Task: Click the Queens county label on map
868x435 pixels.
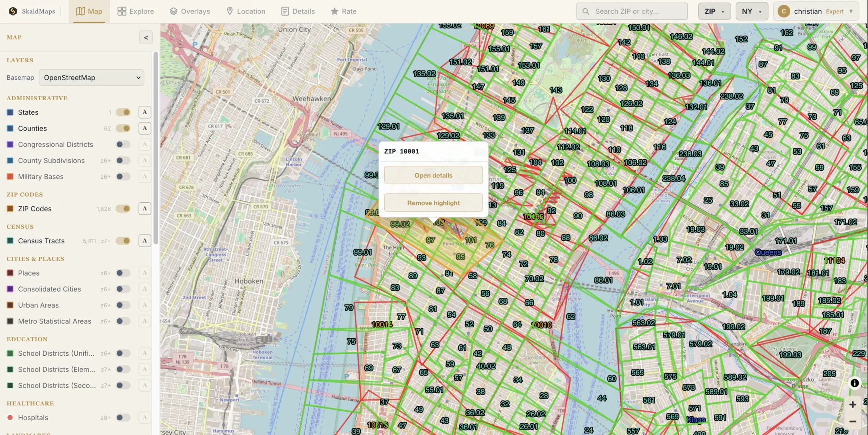Action: coord(768,252)
